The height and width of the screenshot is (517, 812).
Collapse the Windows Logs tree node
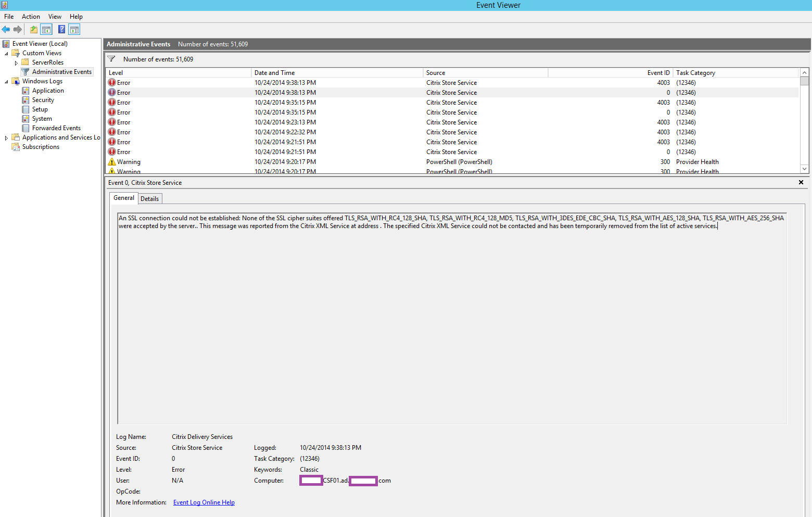coord(6,81)
